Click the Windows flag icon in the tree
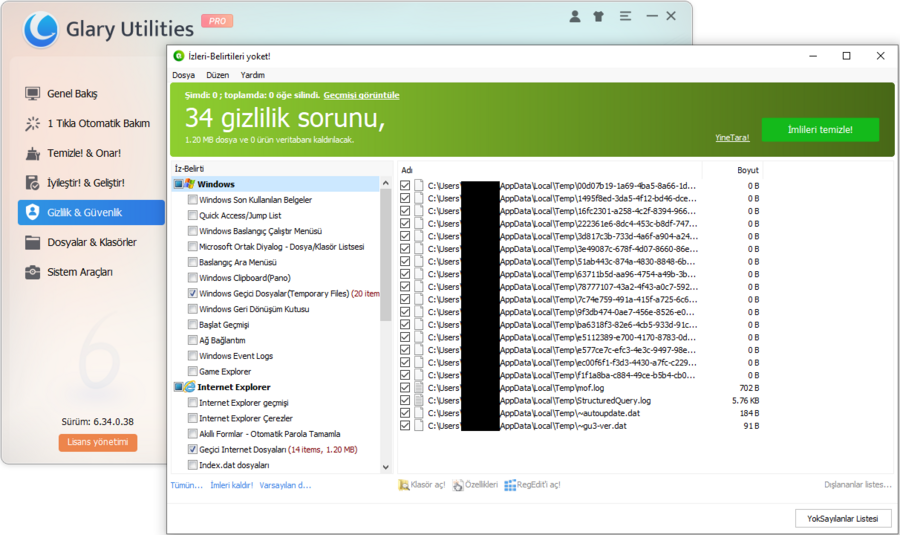Viewport: 900px width, 535px height. point(189,184)
